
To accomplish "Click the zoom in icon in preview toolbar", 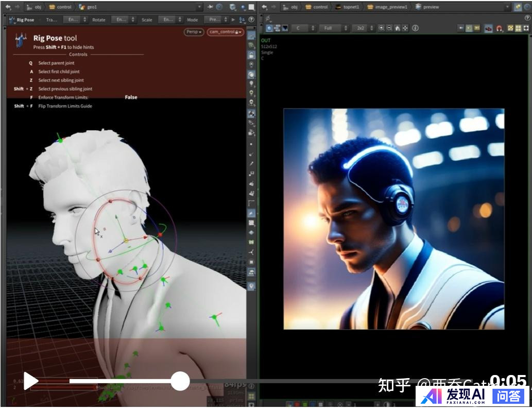I will coord(381,28).
